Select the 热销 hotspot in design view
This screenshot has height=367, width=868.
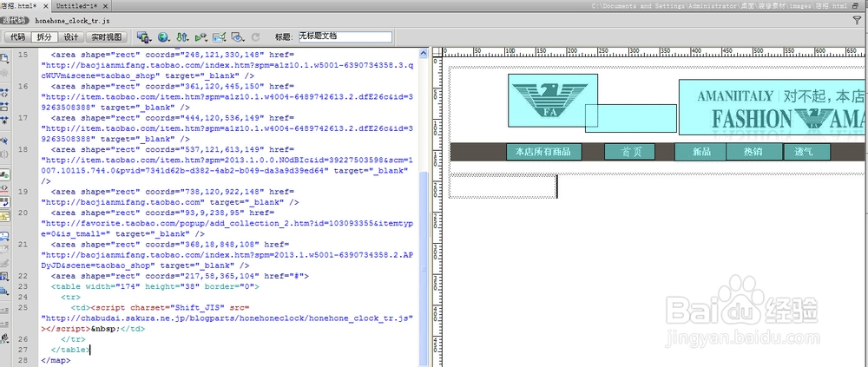[x=754, y=152]
